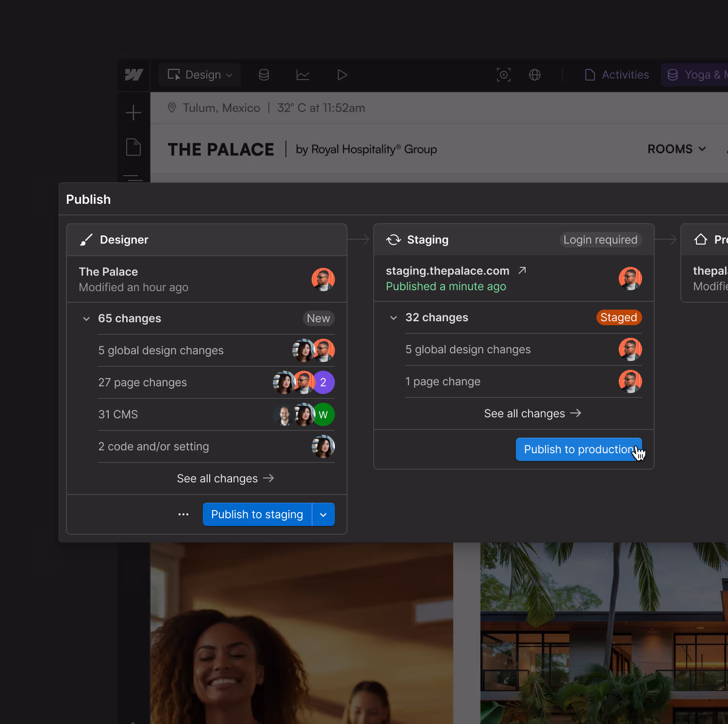
Task: Open the Pages panel icon
Action: 133,147
